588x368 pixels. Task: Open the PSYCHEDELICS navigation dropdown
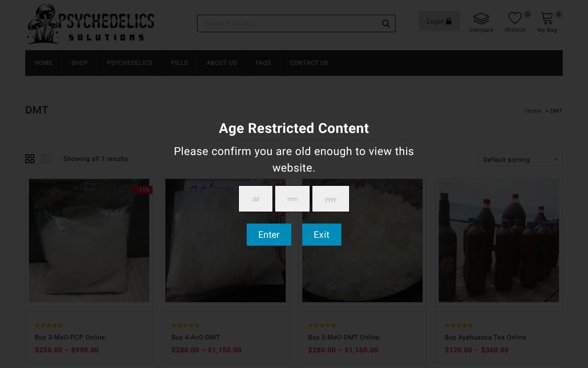point(130,63)
